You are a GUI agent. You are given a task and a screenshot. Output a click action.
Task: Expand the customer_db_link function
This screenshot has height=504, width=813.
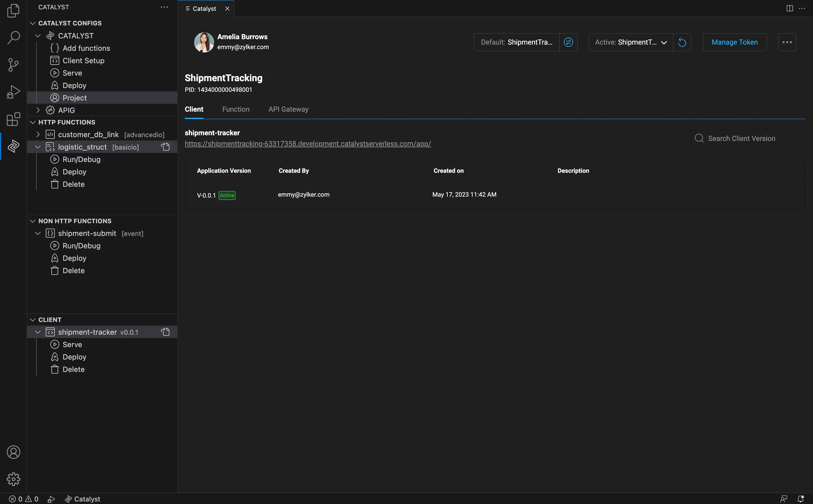(x=38, y=134)
